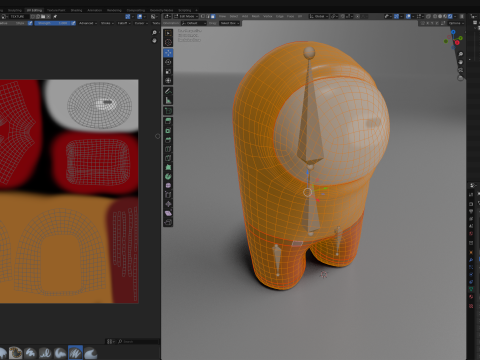Switch to the Sculpting workspace tab
This screenshot has width=480, height=360.
click(14, 10)
